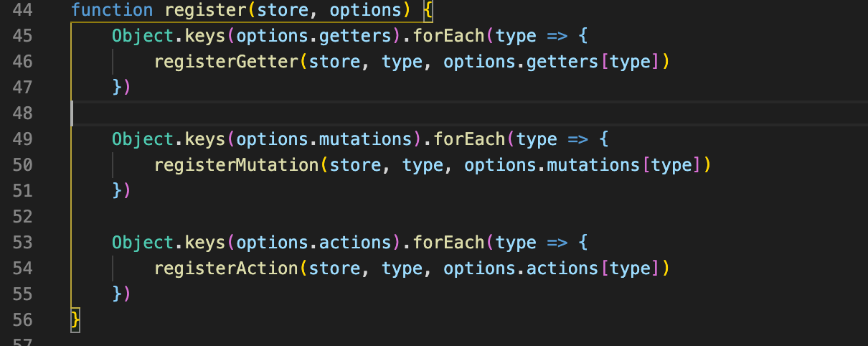This screenshot has width=868, height=346.
Task: Click the highlighted opening brace on line 44
Action: tap(428, 11)
